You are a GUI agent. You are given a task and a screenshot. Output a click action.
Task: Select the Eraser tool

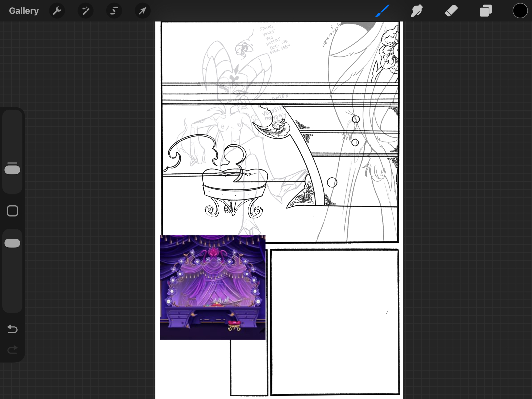pyautogui.click(x=451, y=11)
